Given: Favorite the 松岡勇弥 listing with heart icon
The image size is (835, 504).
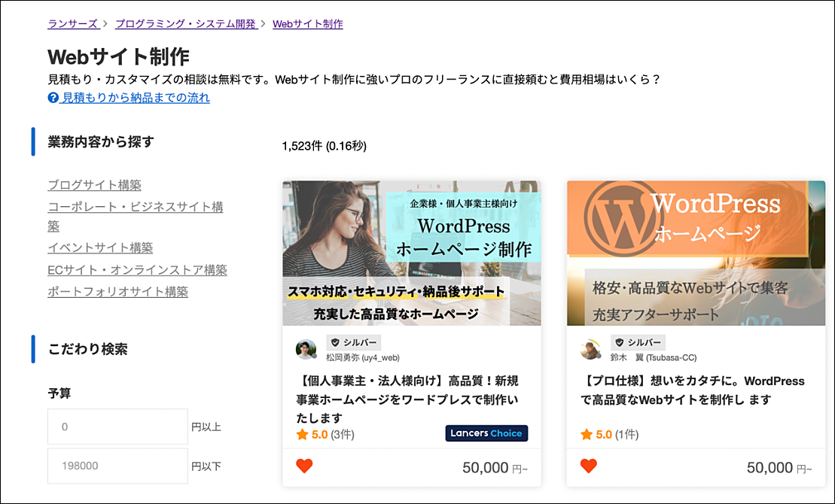Looking at the screenshot, I should 304,466.
